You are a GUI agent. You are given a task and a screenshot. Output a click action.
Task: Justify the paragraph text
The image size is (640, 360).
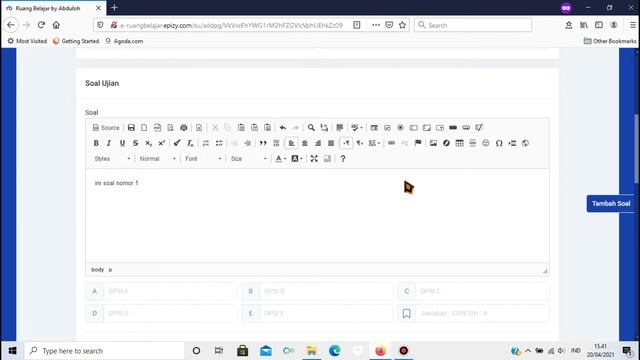click(331, 143)
